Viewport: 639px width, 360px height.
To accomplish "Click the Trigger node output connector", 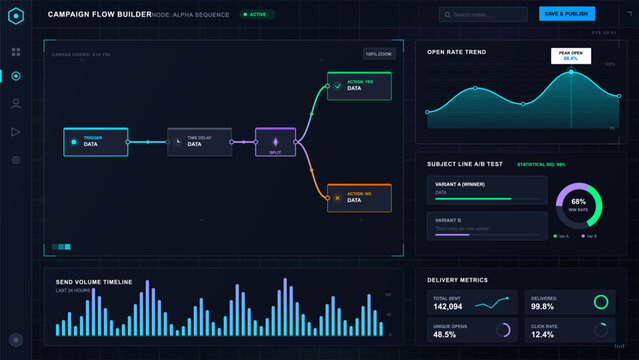I will pyautogui.click(x=128, y=142).
